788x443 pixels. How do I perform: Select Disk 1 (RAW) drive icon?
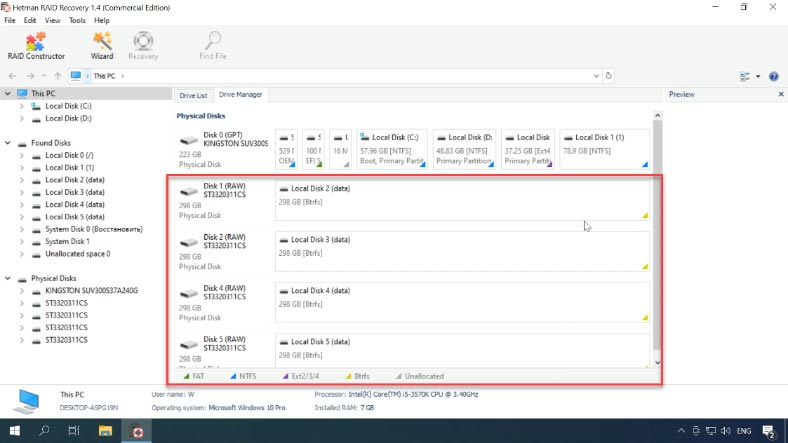[x=189, y=191]
